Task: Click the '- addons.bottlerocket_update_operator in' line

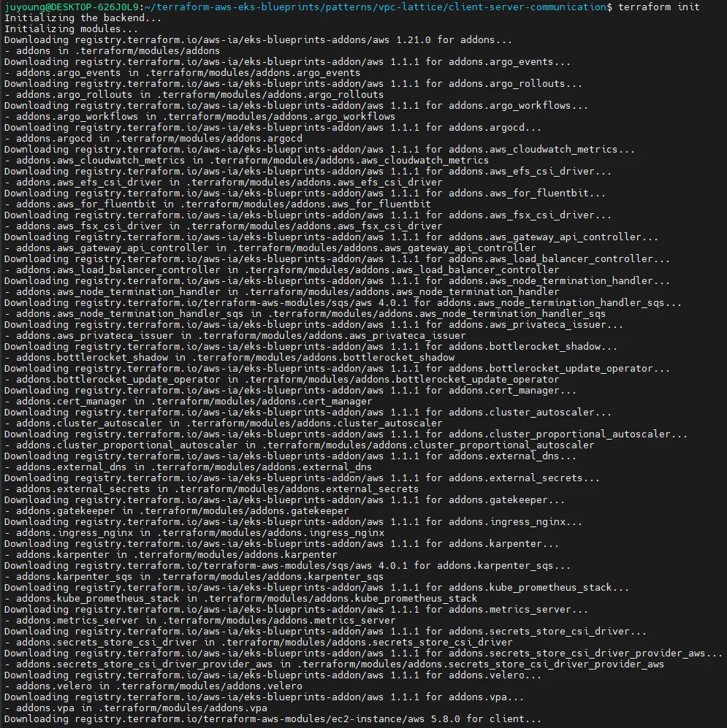Action: (x=282, y=379)
